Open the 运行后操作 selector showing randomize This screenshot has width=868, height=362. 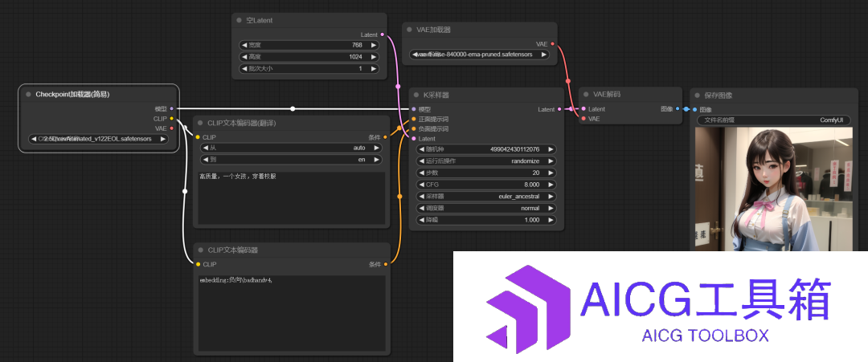[485, 161]
